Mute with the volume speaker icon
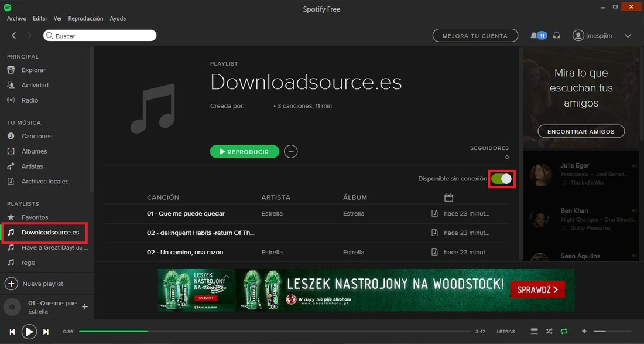The image size is (644, 344). pyautogui.click(x=584, y=331)
